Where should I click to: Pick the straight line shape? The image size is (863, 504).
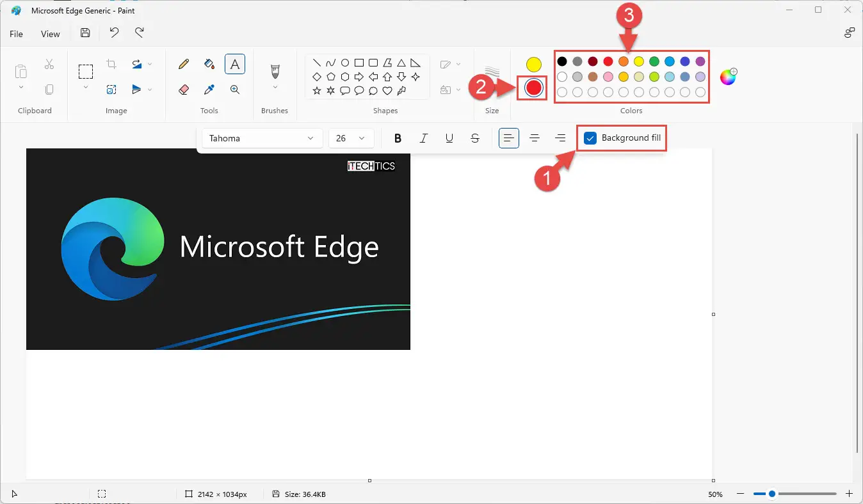(x=317, y=63)
